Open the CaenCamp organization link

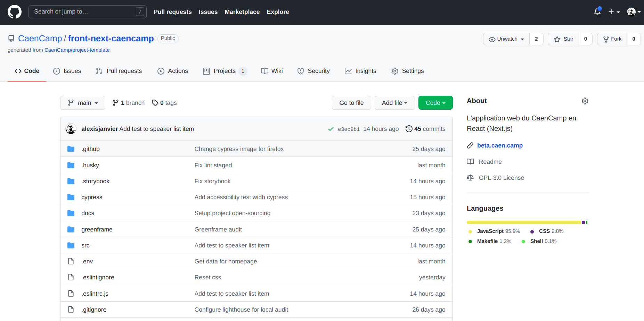tap(40, 39)
